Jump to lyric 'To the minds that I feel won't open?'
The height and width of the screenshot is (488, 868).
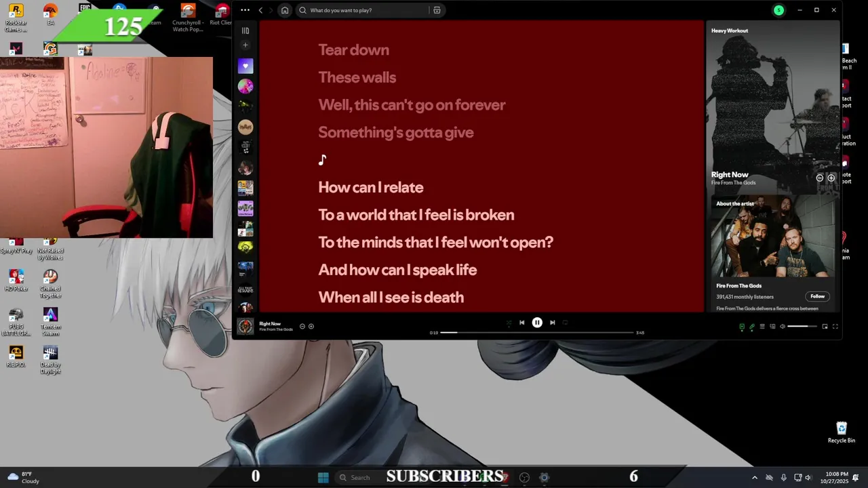click(435, 243)
